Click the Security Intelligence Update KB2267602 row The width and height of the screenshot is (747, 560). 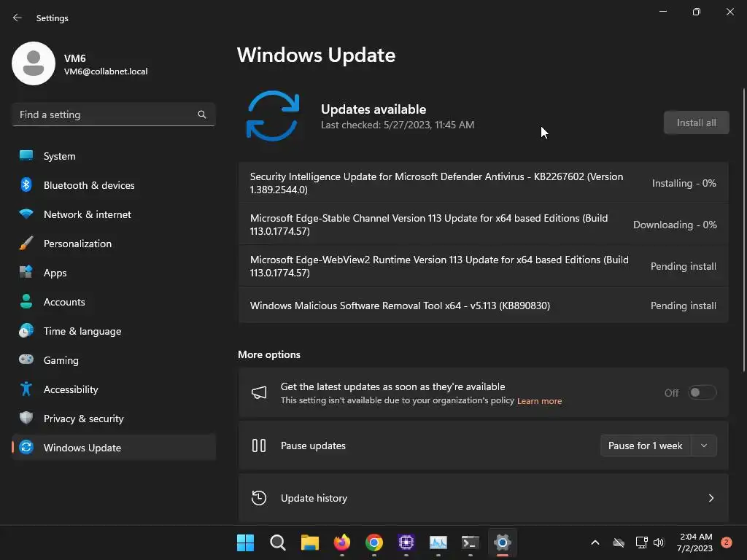click(x=484, y=183)
